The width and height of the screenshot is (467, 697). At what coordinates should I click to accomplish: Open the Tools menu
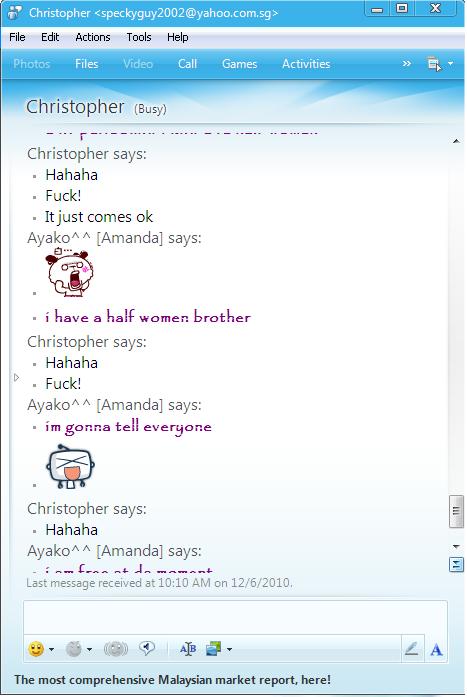[139, 37]
